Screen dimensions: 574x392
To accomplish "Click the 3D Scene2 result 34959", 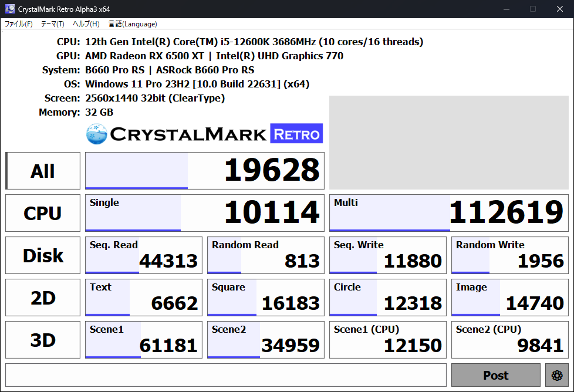I will coord(266,340).
